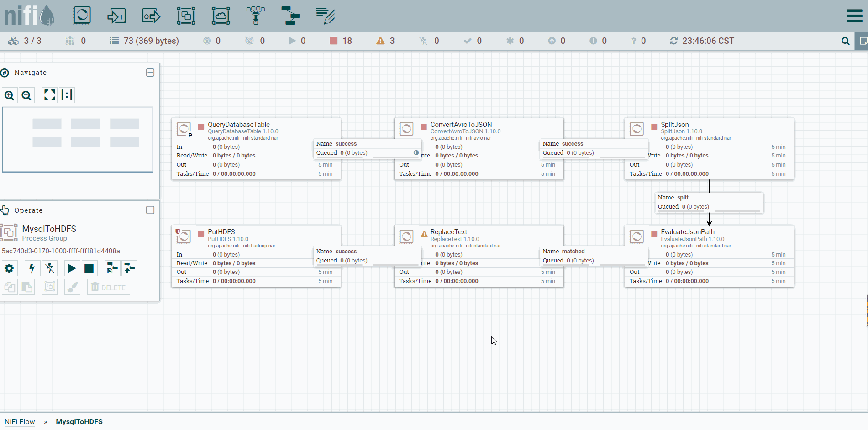Select the Funnel toolbar icon
Image resolution: width=868 pixels, height=430 pixels.
tap(256, 16)
